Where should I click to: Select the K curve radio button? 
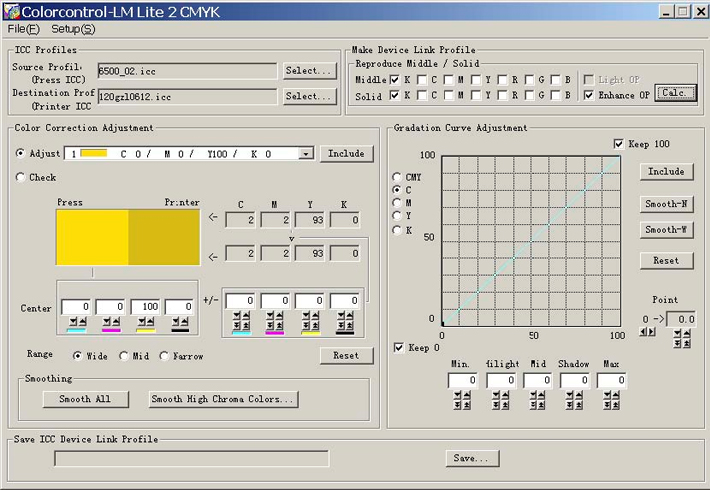tap(397, 230)
